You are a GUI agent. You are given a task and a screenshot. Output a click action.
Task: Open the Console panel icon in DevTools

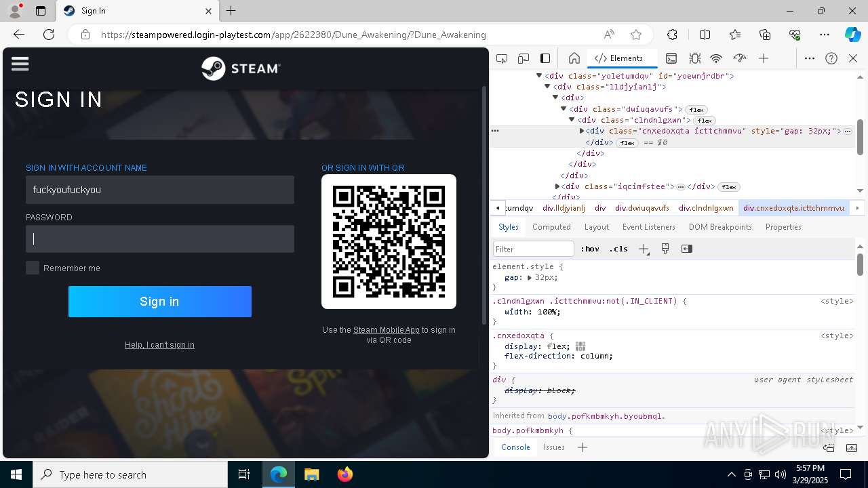pos(671,58)
